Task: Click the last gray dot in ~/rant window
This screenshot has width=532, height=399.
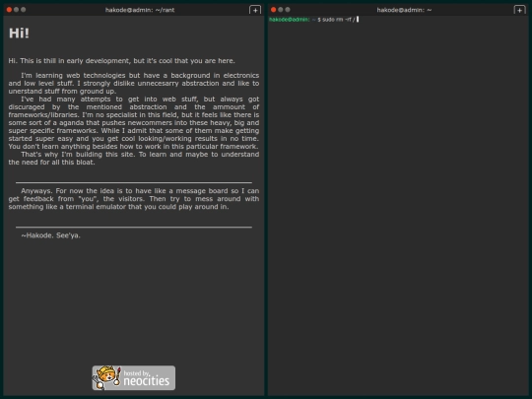Action: click(24, 10)
